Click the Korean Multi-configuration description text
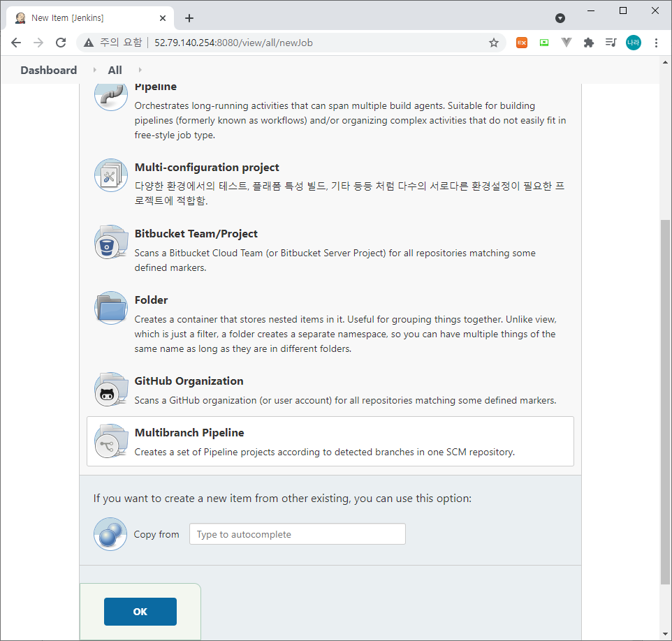Viewport: 672px width, 641px height. (x=349, y=193)
